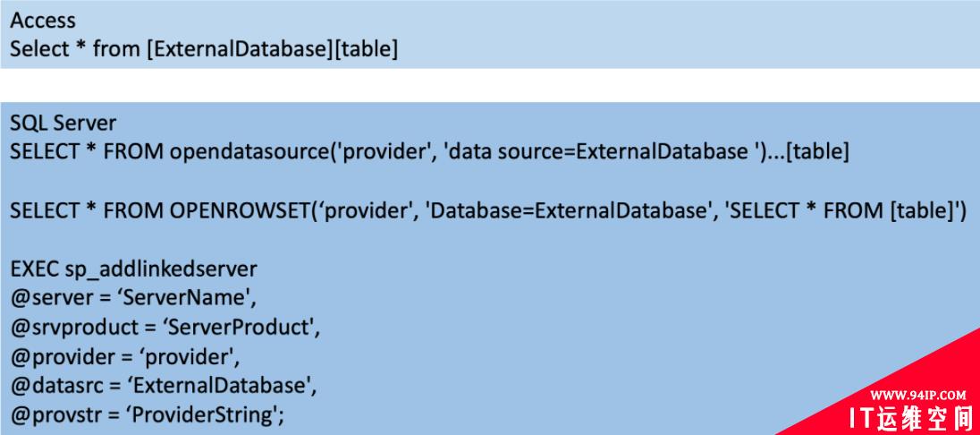The height and width of the screenshot is (435, 980).
Task: Select the Access query line with [ExternalDatabase][table]
Action: [203, 49]
